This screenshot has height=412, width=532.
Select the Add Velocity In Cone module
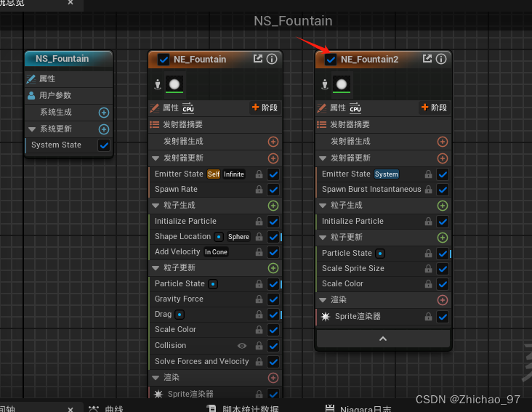(x=215, y=252)
